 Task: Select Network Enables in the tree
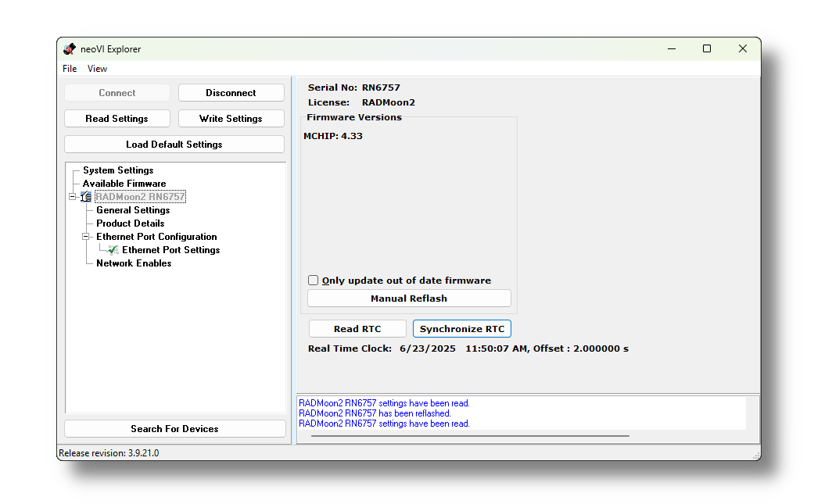tap(134, 263)
